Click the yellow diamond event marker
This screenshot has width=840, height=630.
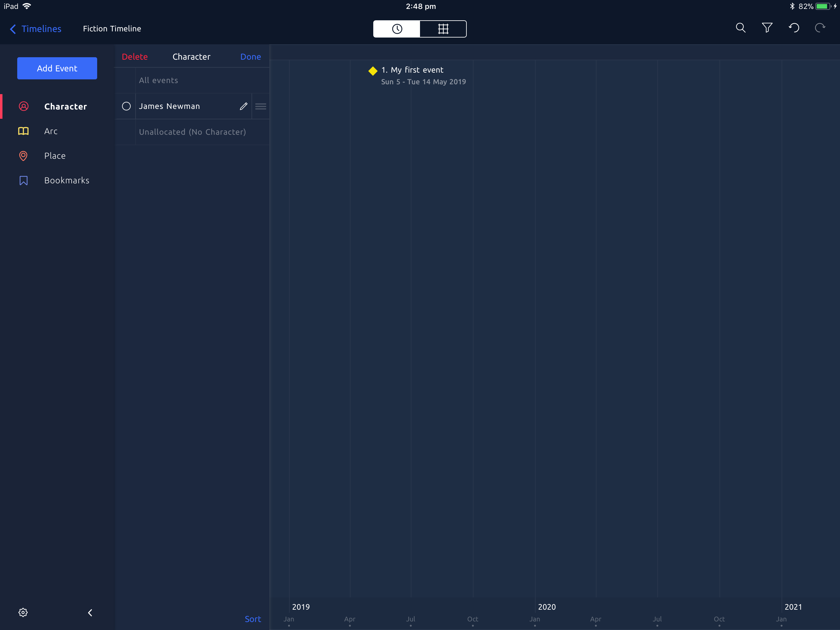point(373,71)
